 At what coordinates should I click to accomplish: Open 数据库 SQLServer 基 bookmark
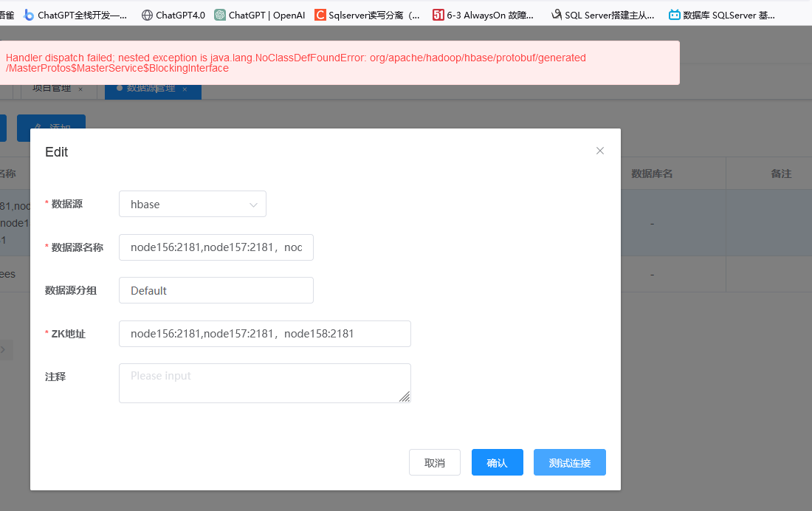(722, 15)
